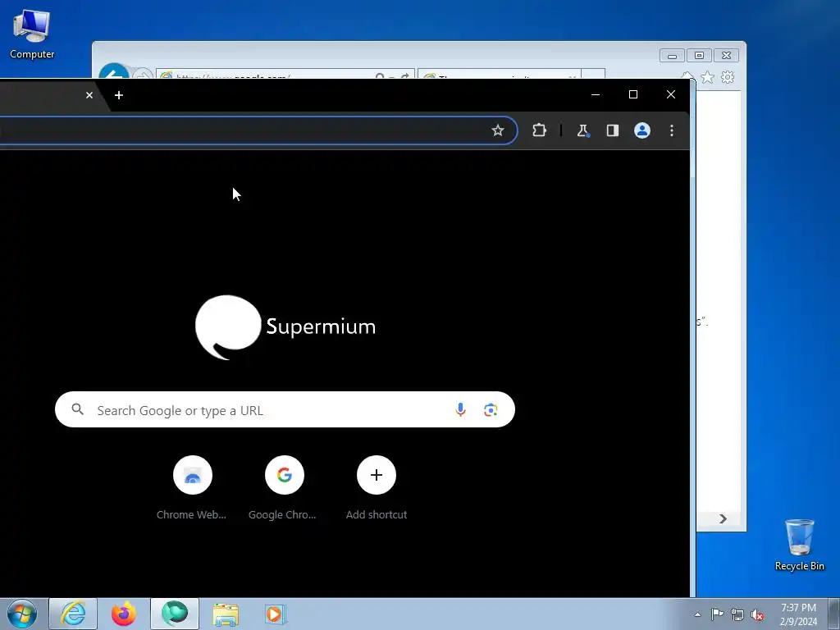The height and width of the screenshot is (630, 840).
Task: Open the network tray icon
Action: click(737, 614)
